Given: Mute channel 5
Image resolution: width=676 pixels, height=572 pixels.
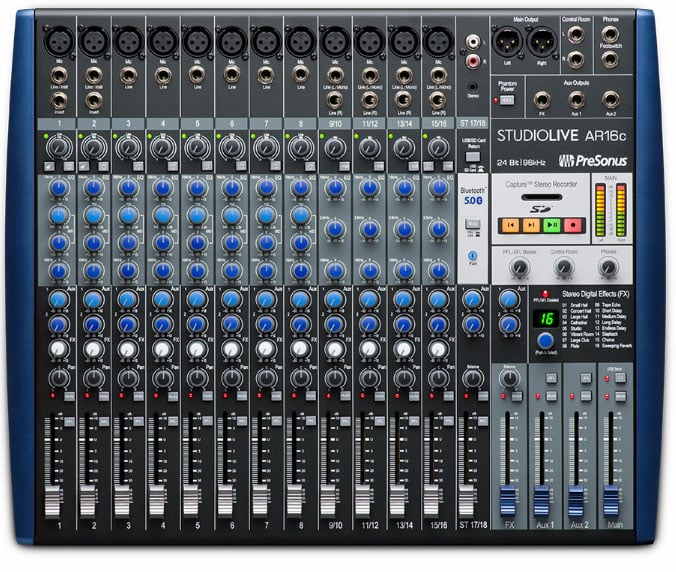Looking at the screenshot, I should tap(207, 395).
